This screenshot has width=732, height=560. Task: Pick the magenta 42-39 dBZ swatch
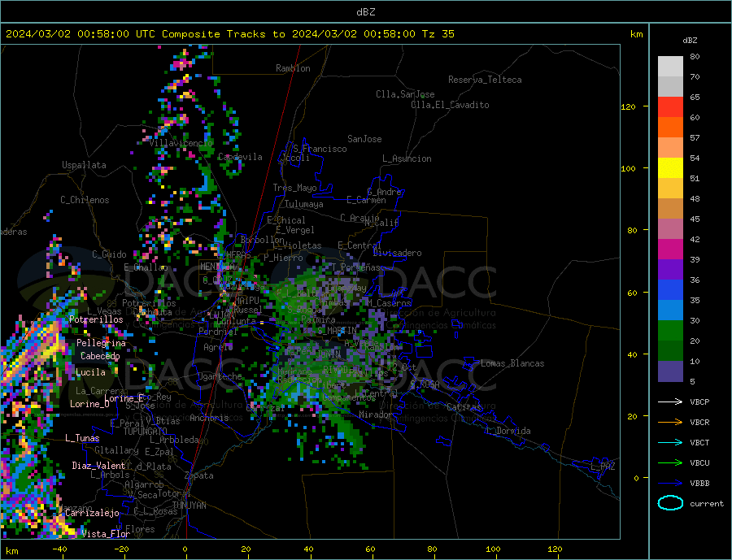pos(670,250)
